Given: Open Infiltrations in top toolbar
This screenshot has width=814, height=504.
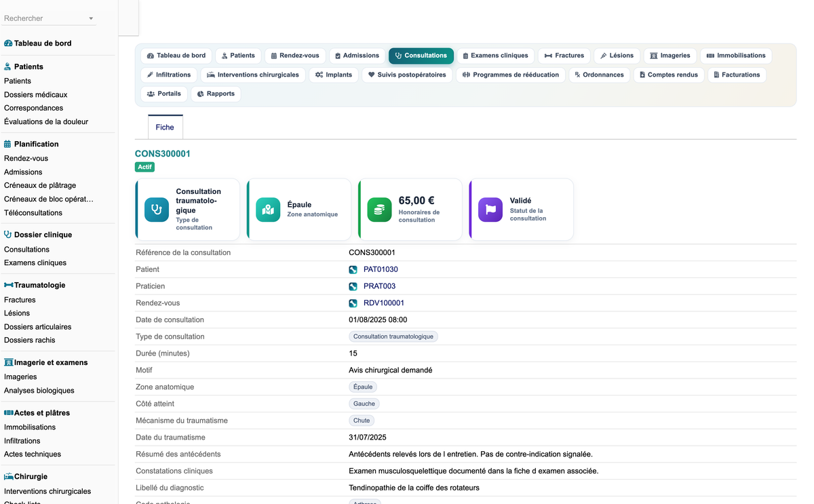Looking at the screenshot, I should point(169,75).
